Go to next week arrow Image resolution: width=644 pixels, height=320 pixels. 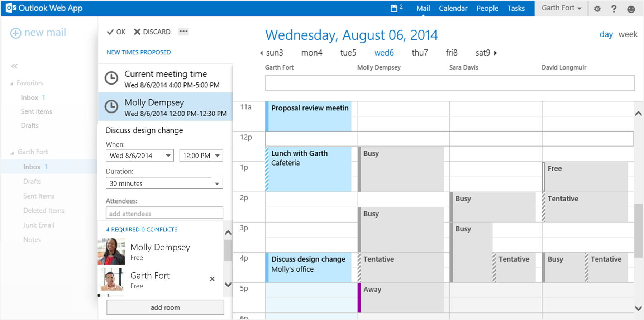[x=495, y=53]
